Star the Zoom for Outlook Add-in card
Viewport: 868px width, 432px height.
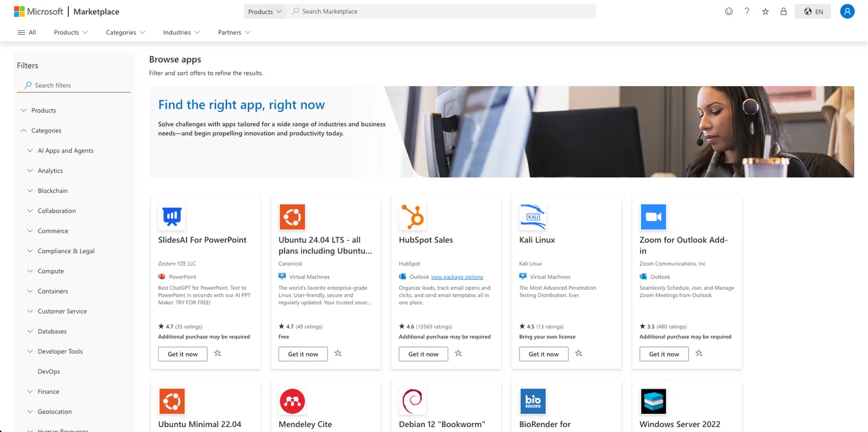pos(699,353)
